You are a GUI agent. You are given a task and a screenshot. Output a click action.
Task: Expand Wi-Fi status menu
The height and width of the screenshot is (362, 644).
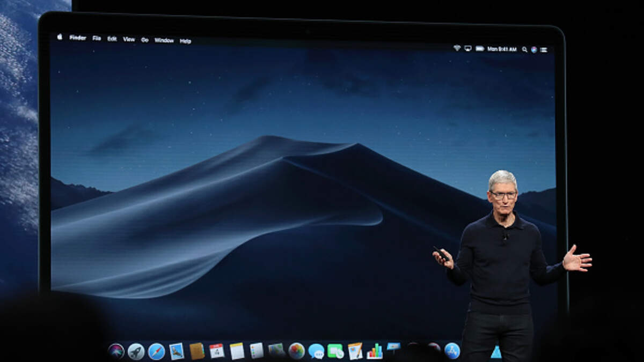(457, 48)
